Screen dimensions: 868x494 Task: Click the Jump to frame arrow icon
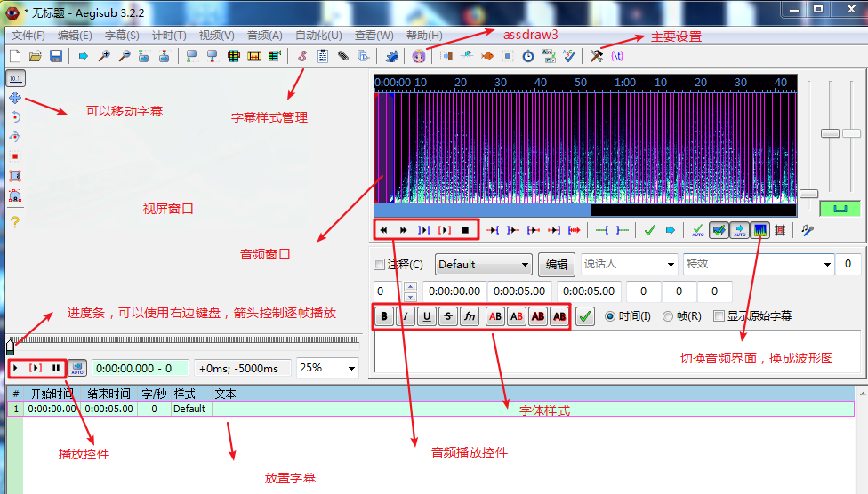click(x=84, y=56)
